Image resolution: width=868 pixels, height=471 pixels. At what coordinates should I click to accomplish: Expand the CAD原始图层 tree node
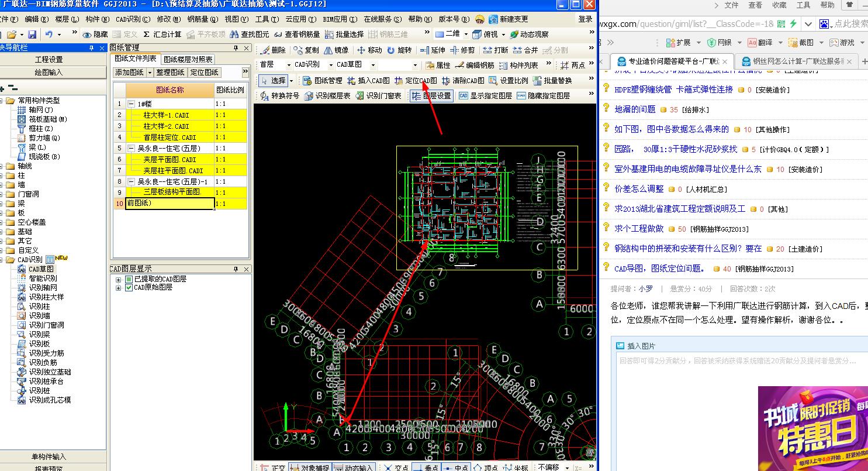pyautogui.click(x=119, y=288)
